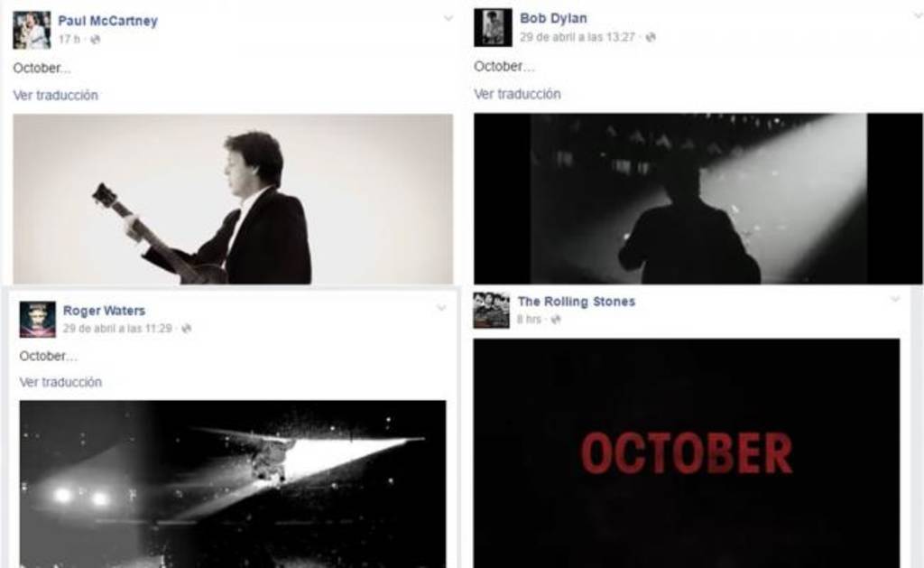Expand the options chevron on The Rolling Stones post
The width and height of the screenshot is (924, 568).
[895, 300]
